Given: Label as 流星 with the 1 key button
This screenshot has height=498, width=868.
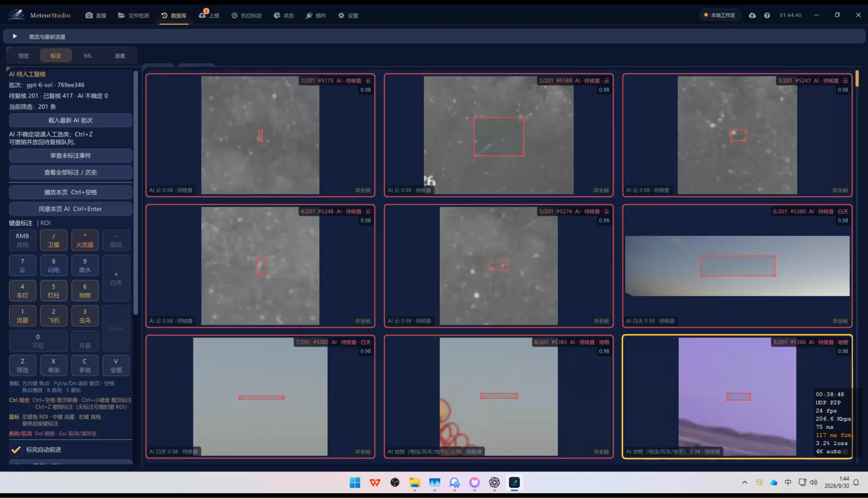Looking at the screenshot, I should (23, 316).
